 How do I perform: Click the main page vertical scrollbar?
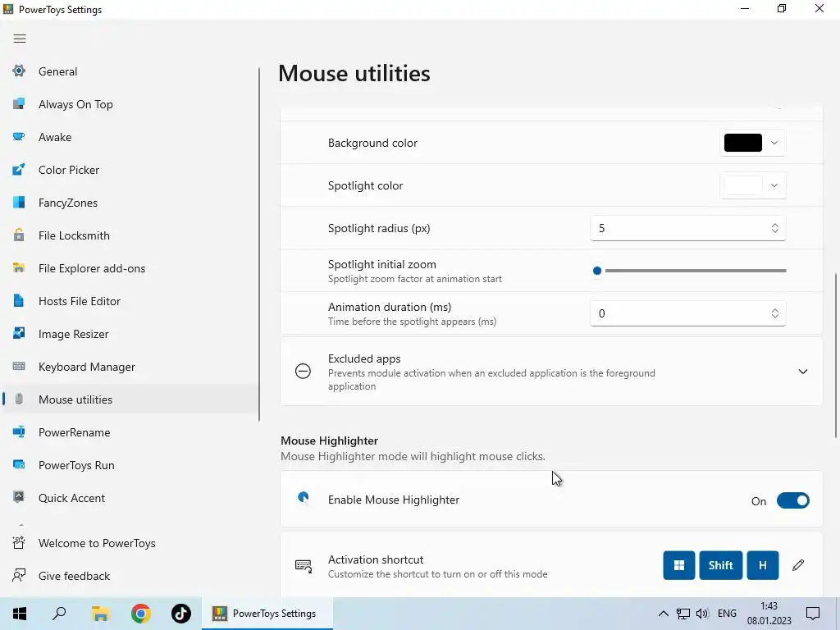pos(836,356)
